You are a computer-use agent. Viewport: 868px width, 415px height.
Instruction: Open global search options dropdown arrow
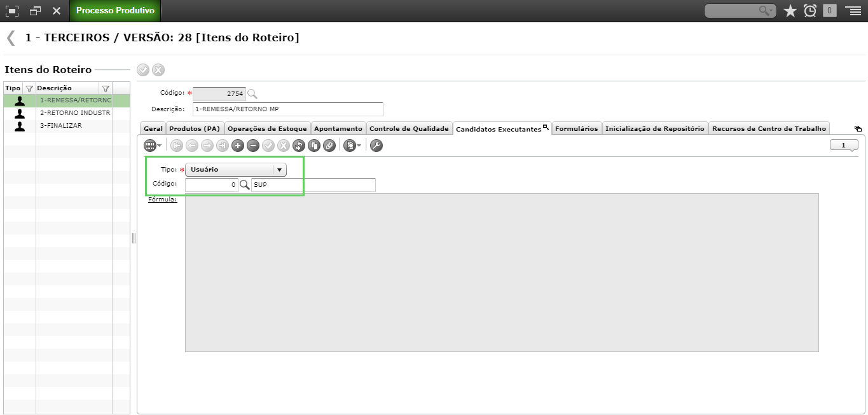(x=771, y=11)
